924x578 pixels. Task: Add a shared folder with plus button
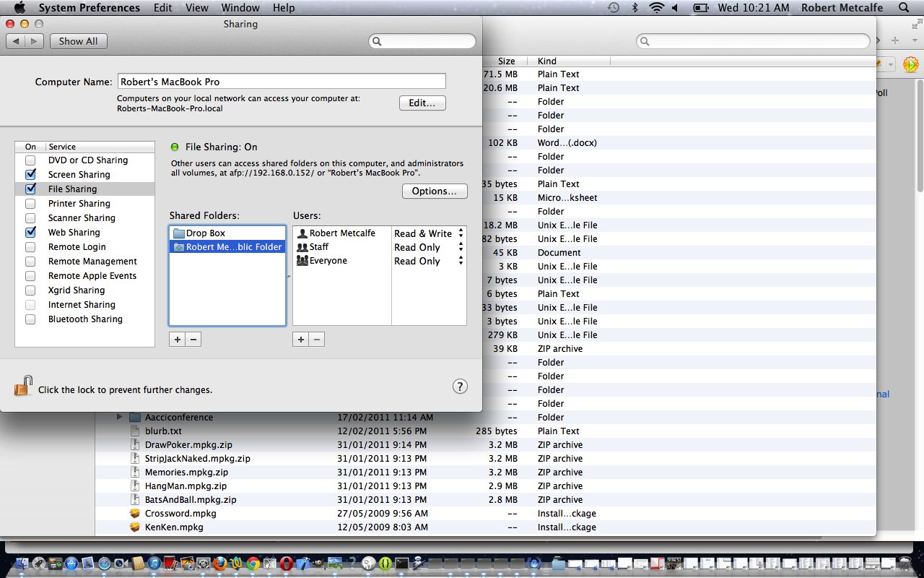click(177, 340)
